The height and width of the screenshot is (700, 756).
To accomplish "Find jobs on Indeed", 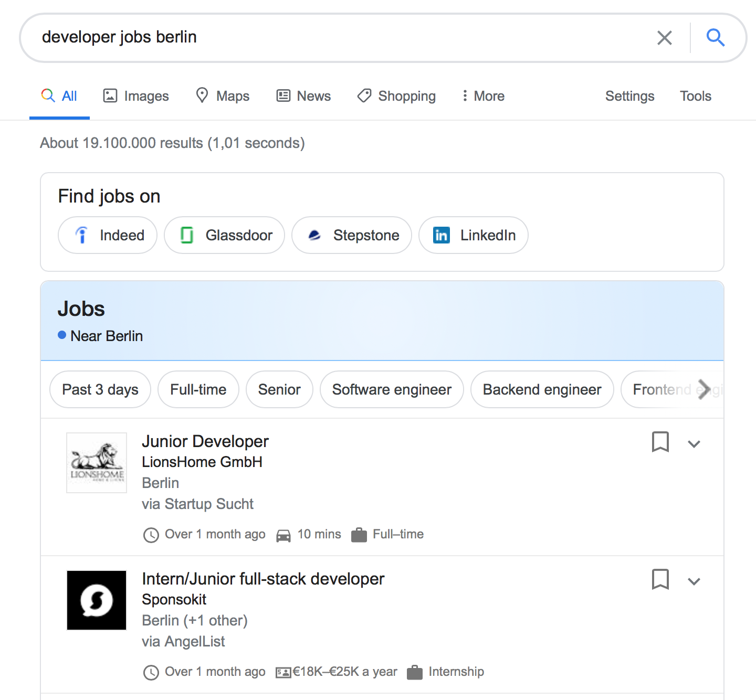I will [x=108, y=235].
